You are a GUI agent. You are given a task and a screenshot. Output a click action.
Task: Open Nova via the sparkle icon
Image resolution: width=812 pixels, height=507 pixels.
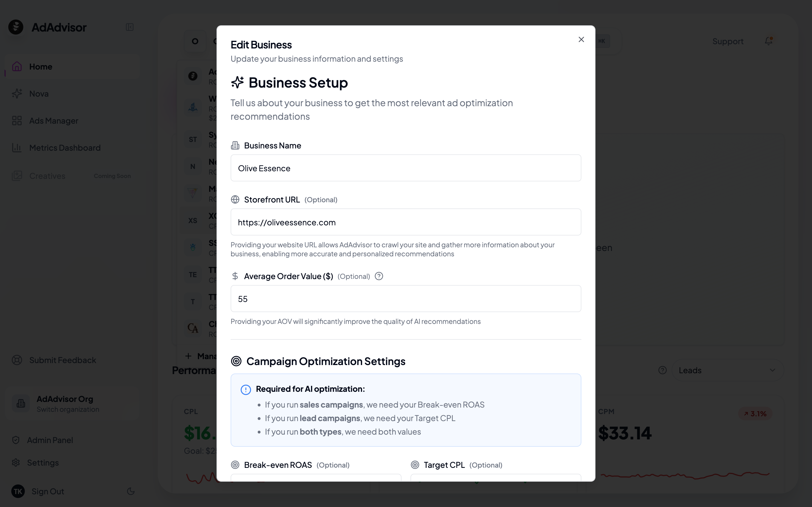(x=17, y=94)
